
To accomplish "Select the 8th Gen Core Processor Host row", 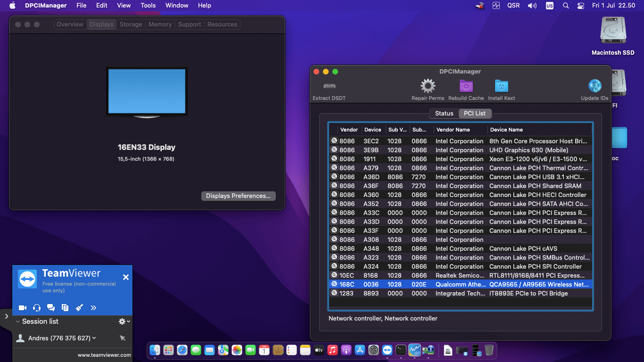I will [x=460, y=141].
